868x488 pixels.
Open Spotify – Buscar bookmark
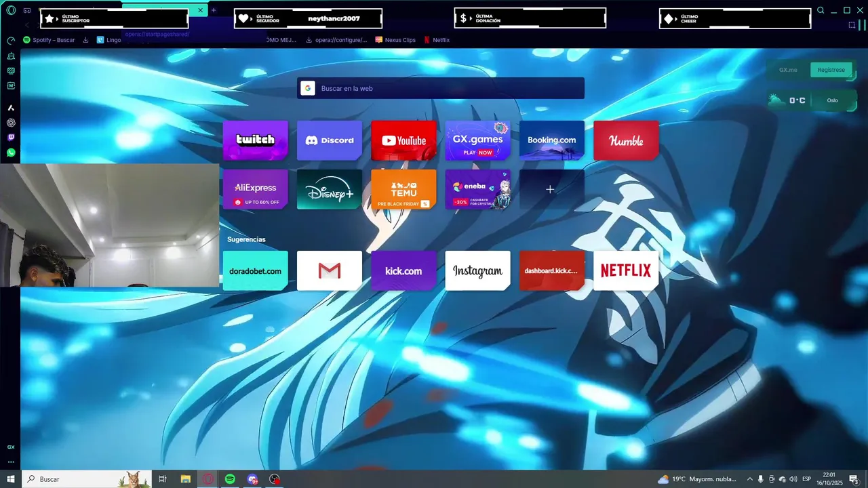point(49,40)
